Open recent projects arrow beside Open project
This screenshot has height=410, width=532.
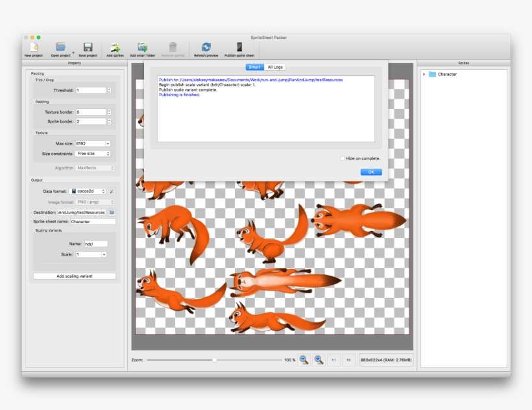[73, 53]
